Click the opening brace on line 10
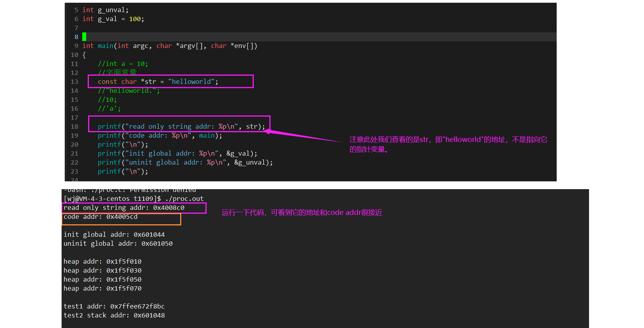The width and height of the screenshot is (644, 328). pos(84,55)
